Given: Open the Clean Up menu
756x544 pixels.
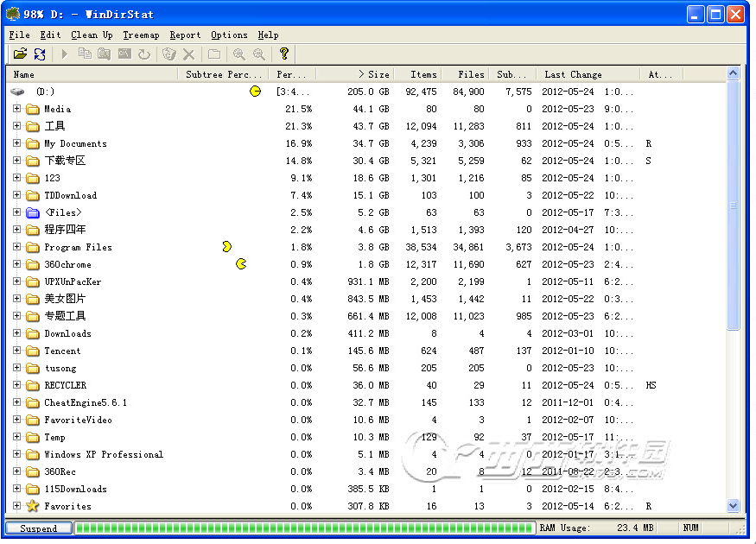Looking at the screenshot, I should 92,35.
